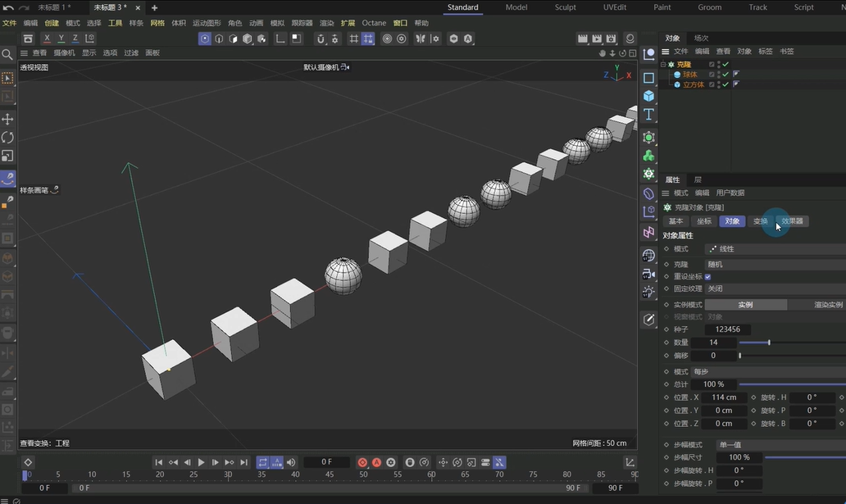This screenshot has width=846, height=504.
Task: Open the 效果器 attribute tab
Action: point(792,221)
